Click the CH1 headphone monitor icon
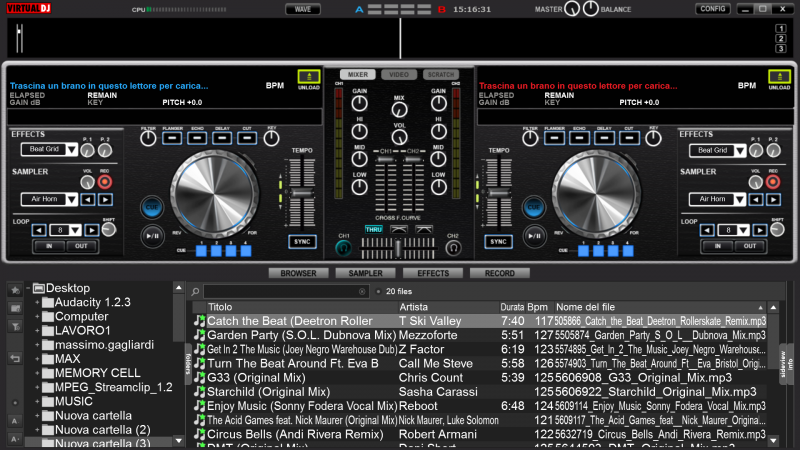Screen dimensions: 800x450 (x=345, y=247)
